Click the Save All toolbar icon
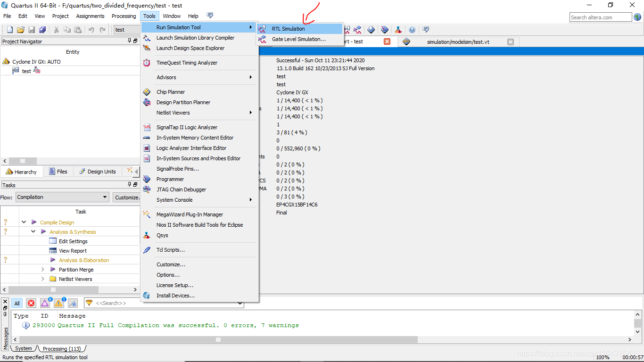 (x=42, y=30)
